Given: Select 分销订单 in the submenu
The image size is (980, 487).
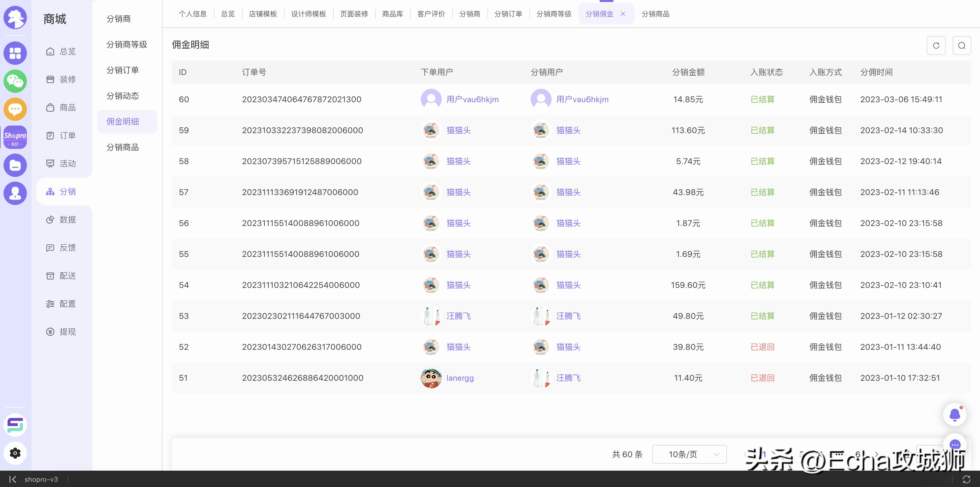Looking at the screenshot, I should point(122,70).
